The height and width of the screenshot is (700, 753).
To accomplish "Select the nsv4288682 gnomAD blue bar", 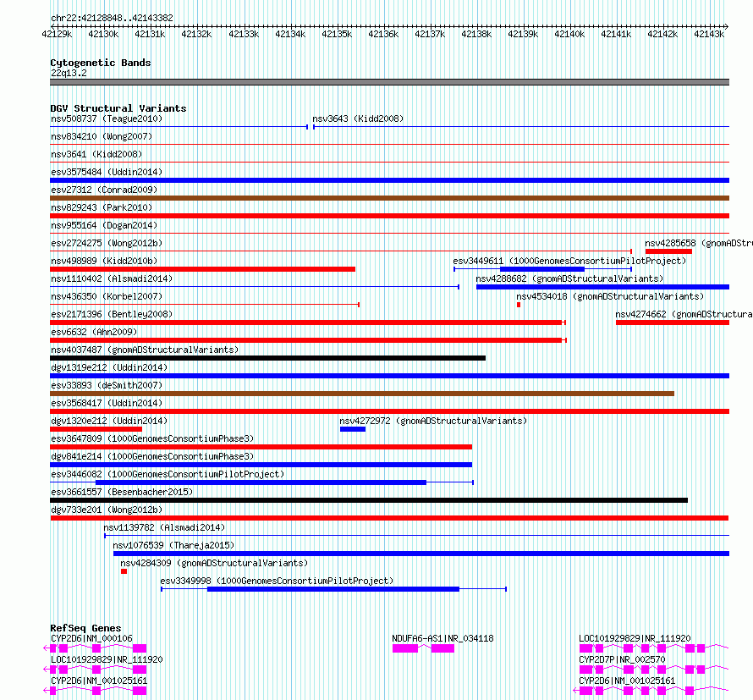I will click(602, 287).
